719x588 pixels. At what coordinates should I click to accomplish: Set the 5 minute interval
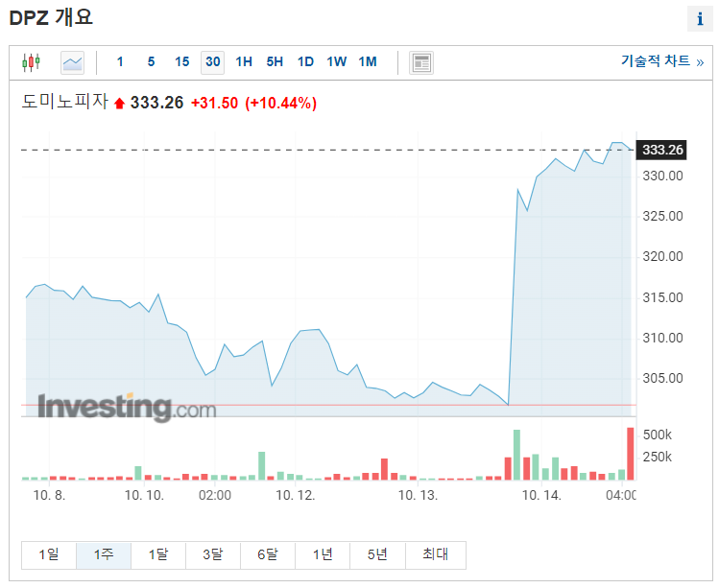coord(151,62)
